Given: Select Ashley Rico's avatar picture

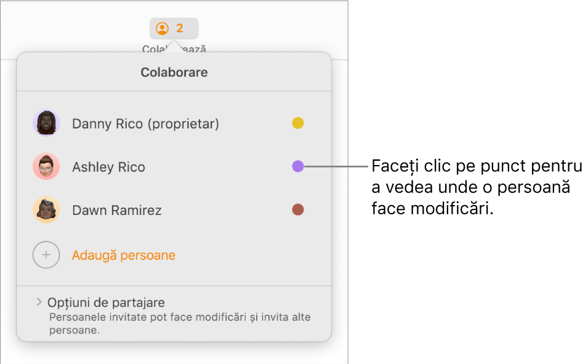Looking at the screenshot, I should [x=45, y=166].
